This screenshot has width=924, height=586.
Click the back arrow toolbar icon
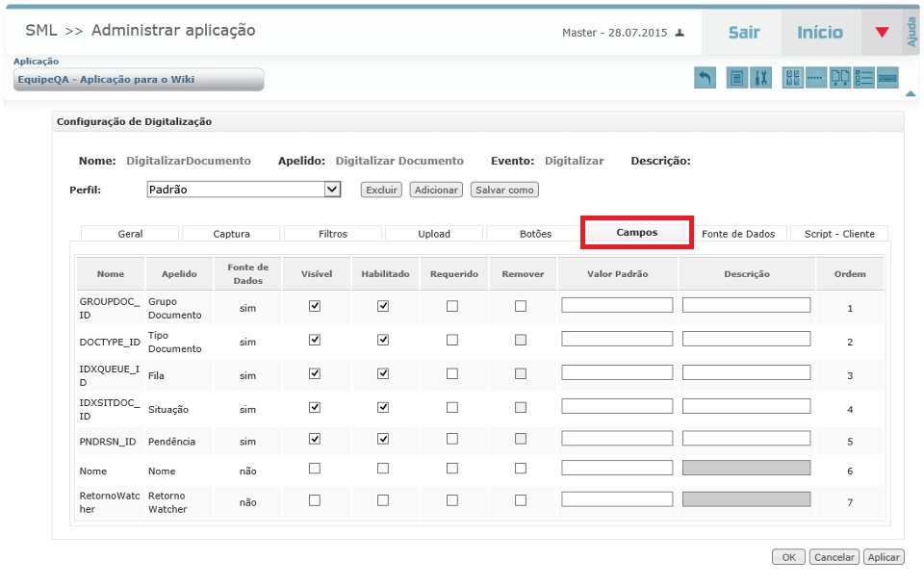coord(705,79)
